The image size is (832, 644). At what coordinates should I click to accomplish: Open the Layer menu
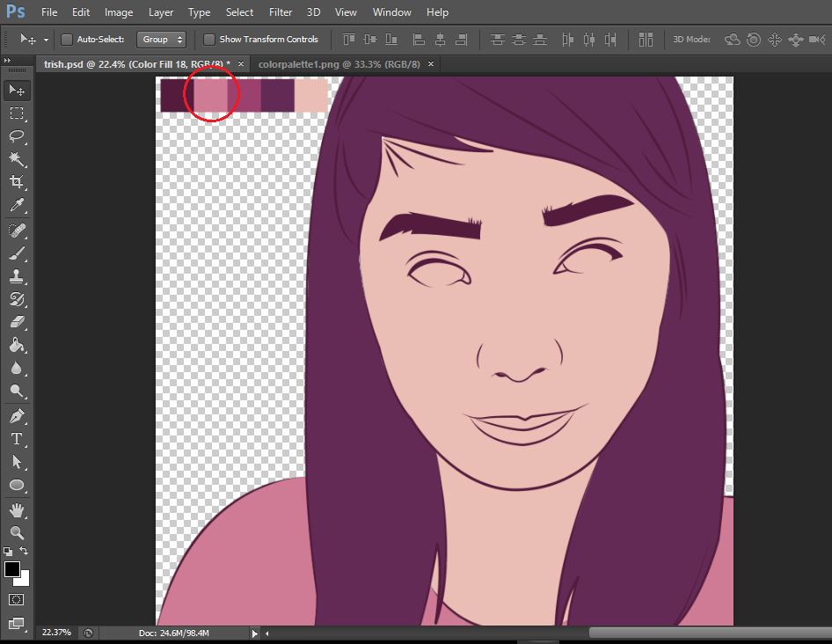coord(161,12)
